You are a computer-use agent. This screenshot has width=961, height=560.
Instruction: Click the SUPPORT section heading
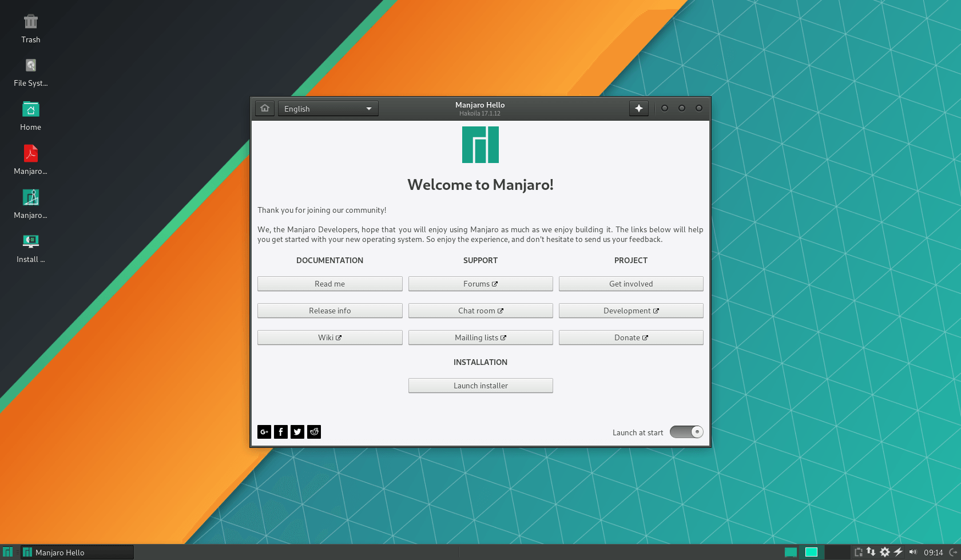pyautogui.click(x=480, y=260)
